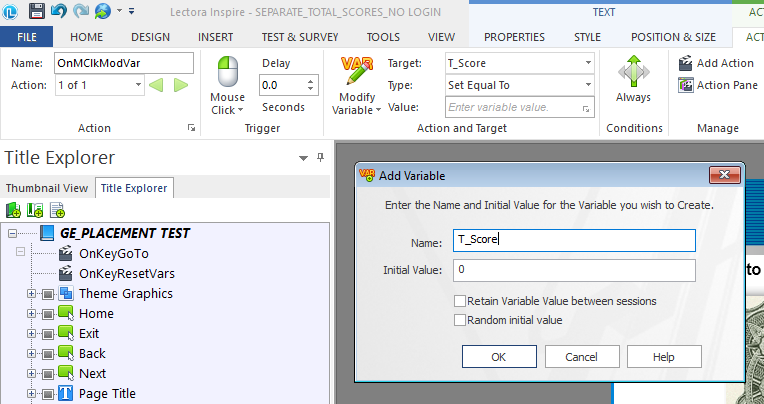The width and height of the screenshot is (764, 404).
Task: Open the Action '1 of 1' dropdown
Action: click(138, 85)
